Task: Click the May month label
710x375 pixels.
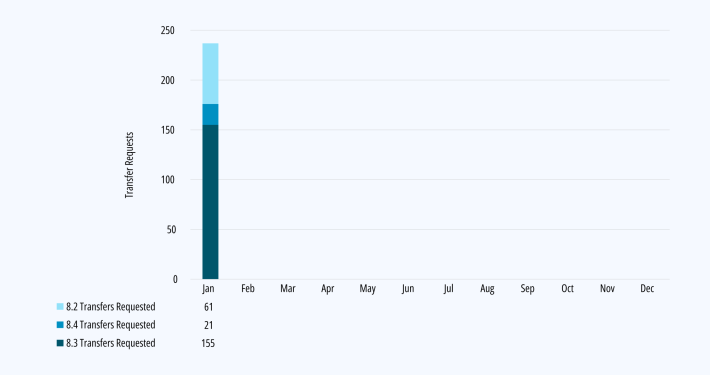Action: (x=367, y=289)
